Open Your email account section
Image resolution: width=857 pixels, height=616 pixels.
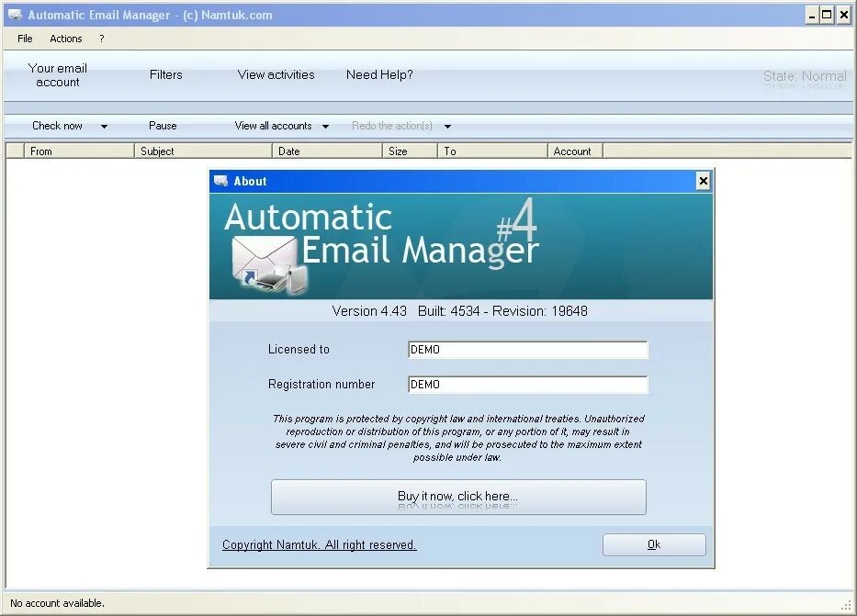click(57, 75)
